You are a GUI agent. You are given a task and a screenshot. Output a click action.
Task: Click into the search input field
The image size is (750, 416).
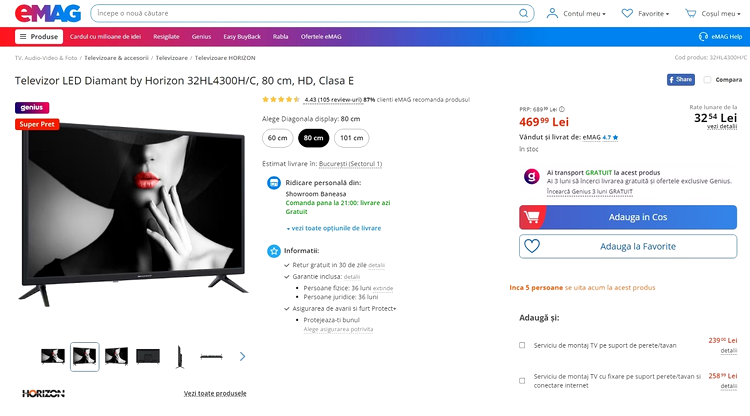click(x=306, y=13)
